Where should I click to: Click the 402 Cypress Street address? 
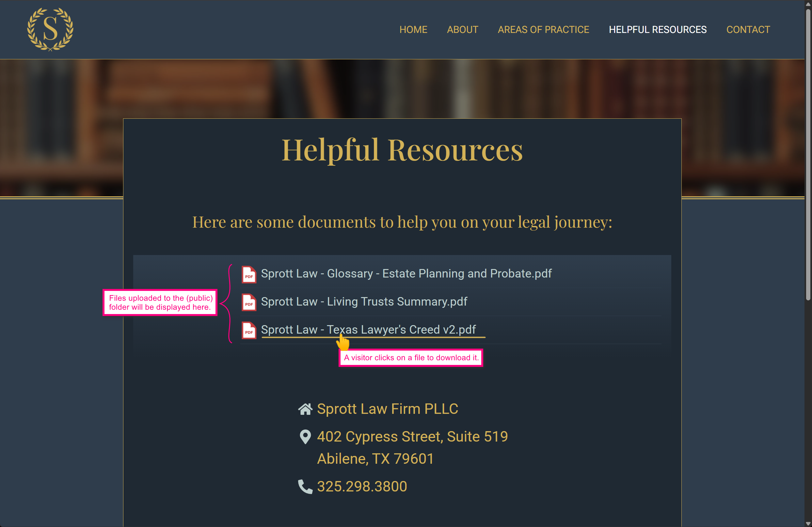pos(412,437)
